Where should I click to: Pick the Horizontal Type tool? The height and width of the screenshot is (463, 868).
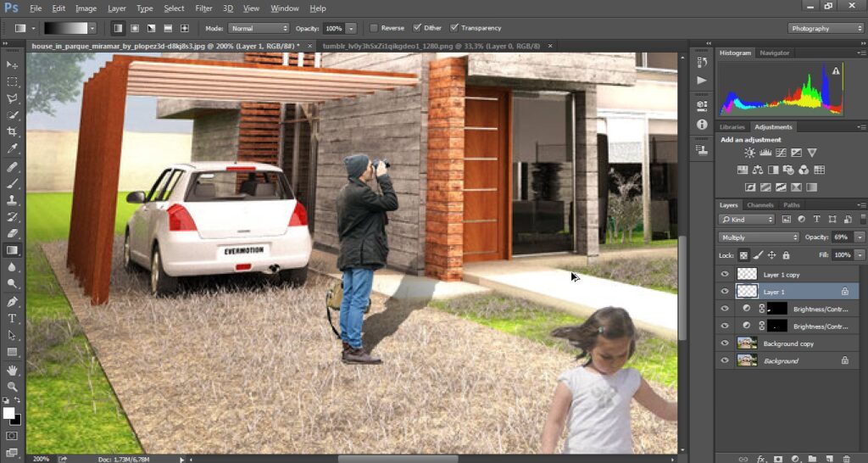(x=12, y=318)
